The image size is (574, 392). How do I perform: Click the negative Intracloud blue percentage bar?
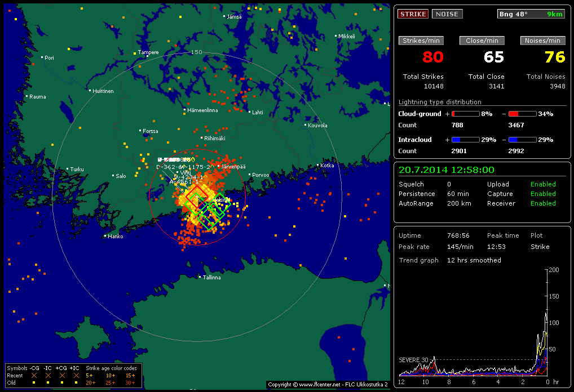click(522, 140)
